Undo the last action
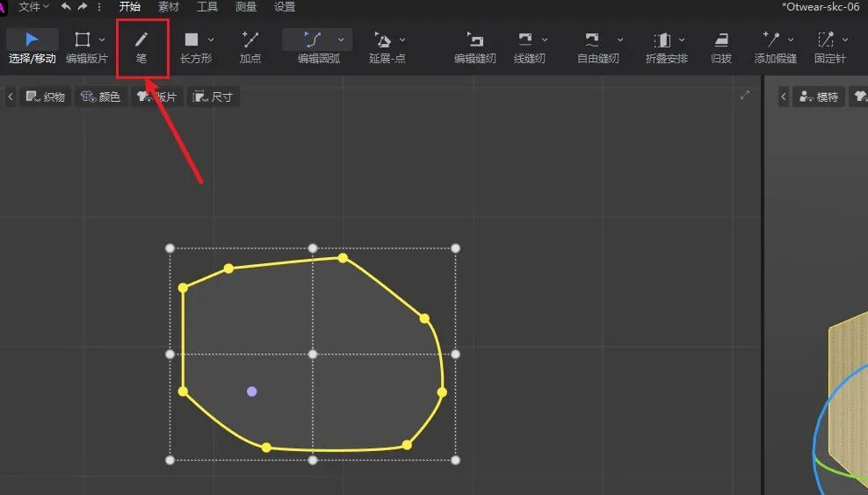The image size is (868, 495). (66, 7)
